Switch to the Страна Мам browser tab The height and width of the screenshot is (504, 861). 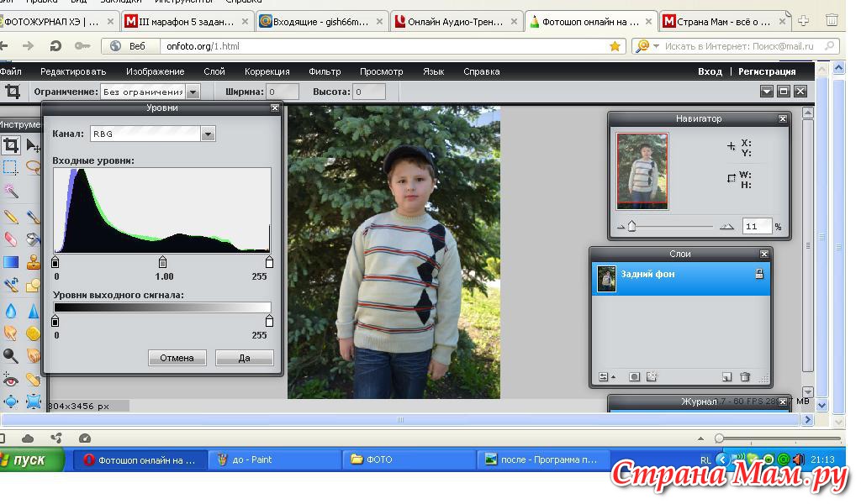tap(724, 21)
